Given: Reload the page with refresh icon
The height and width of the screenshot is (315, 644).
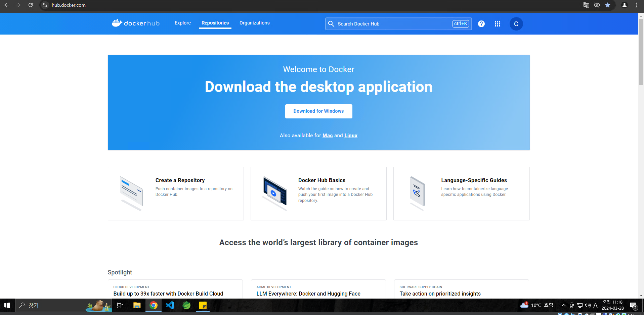Looking at the screenshot, I should point(31,5).
